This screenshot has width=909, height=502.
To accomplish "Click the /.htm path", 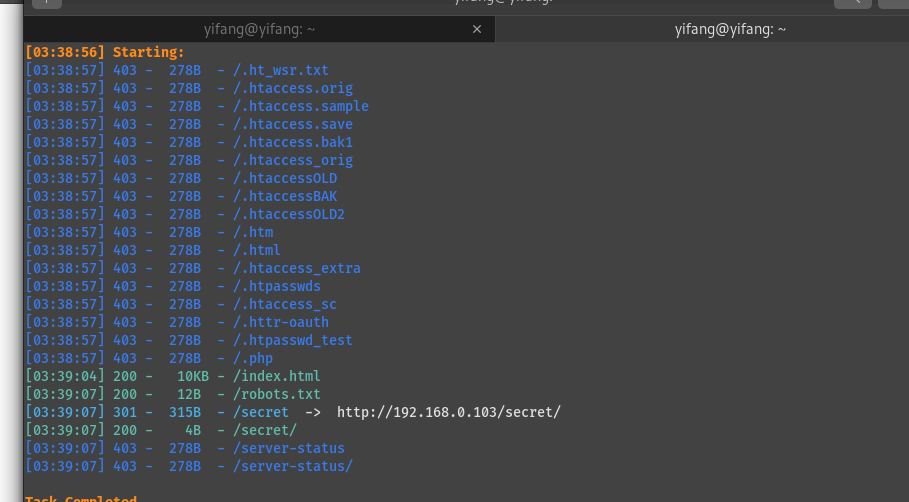I will pyautogui.click(x=253, y=232).
